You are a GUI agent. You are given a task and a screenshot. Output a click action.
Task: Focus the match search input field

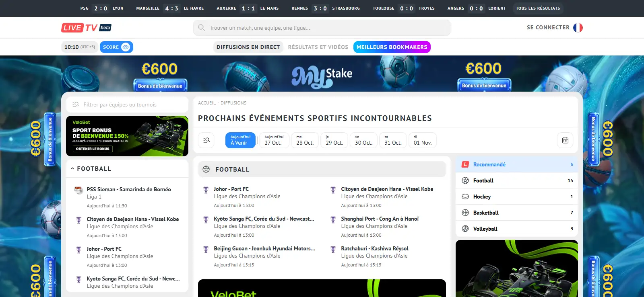coord(322,28)
